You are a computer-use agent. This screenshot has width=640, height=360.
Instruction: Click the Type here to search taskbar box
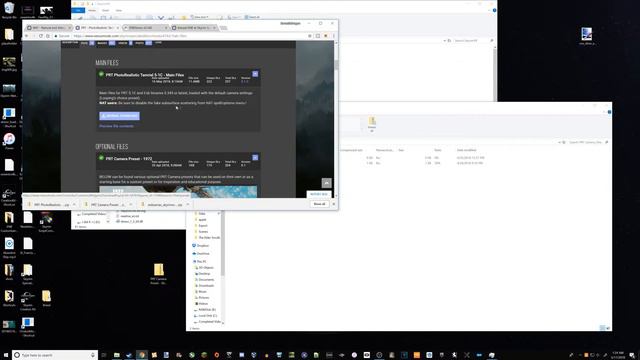click(x=55, y=355)
